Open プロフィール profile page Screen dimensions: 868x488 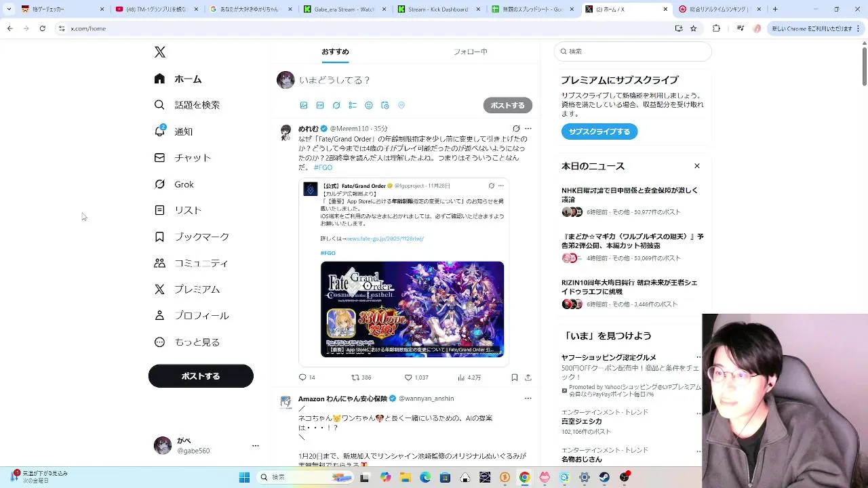192,316
